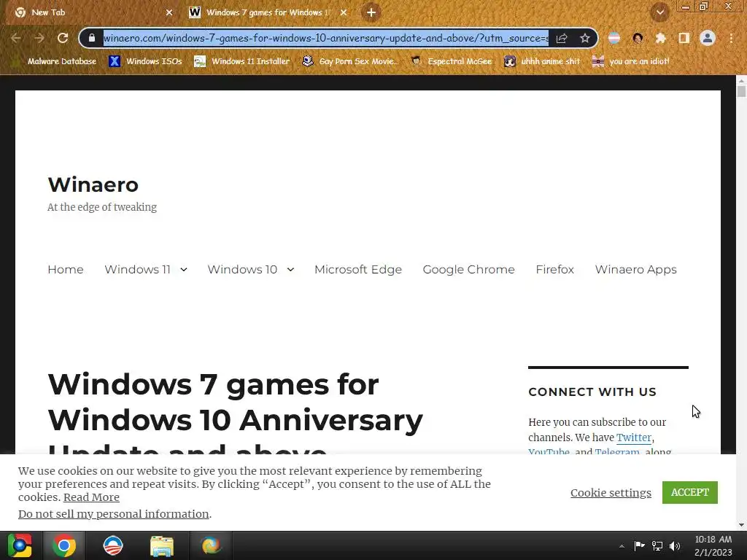Screen dimensions: 747x560
Task: Expand the Windows 11 submenu chevron
Action: tap(183, 270)
